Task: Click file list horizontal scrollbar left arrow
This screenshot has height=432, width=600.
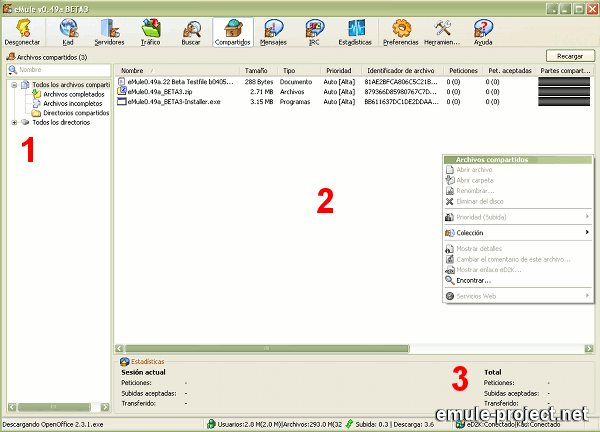Action: pyautogui.click(x=119, y=349)
